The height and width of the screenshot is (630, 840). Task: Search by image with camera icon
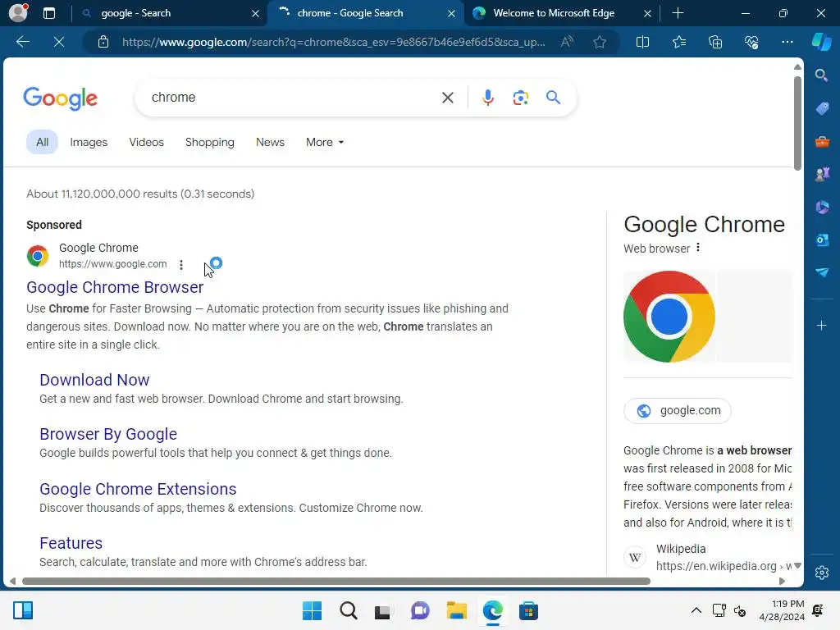[x=520, y=98]
